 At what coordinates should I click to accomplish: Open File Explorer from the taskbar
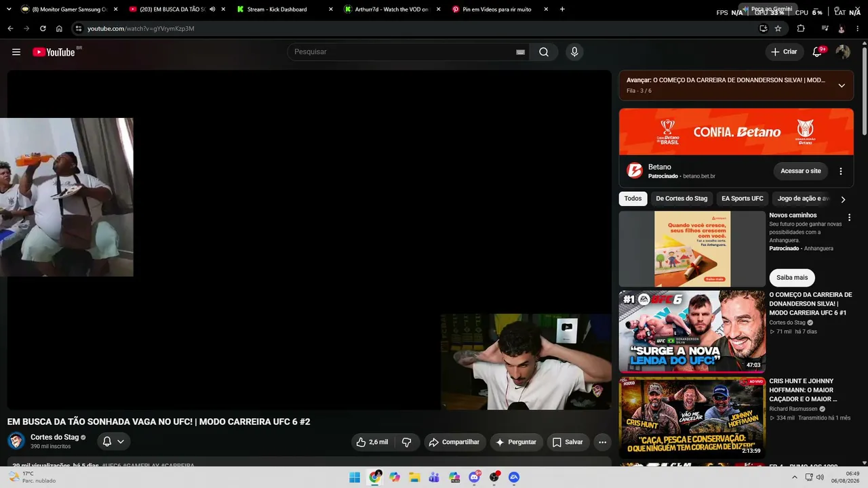click(x=414, y=477)
